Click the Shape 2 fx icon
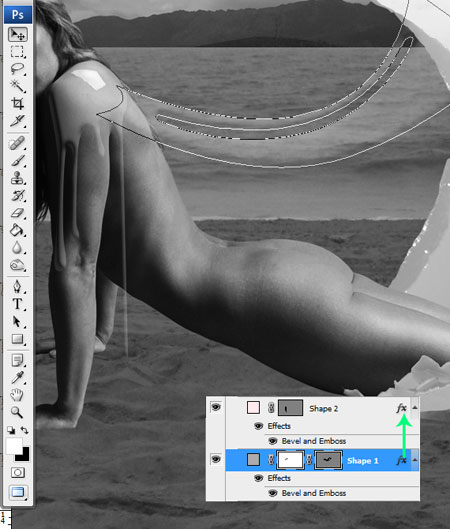Screen dimensions: 450x529 click(x=402, y=408)
